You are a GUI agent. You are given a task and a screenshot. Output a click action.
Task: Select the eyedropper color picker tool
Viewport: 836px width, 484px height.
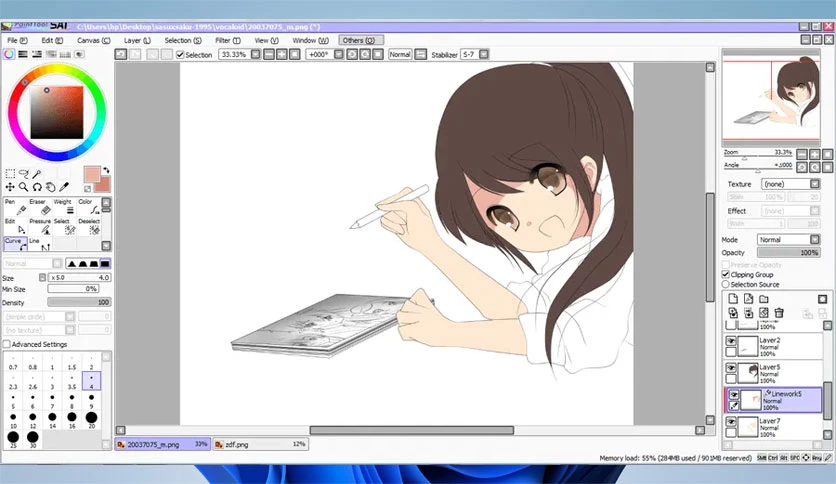64,187
